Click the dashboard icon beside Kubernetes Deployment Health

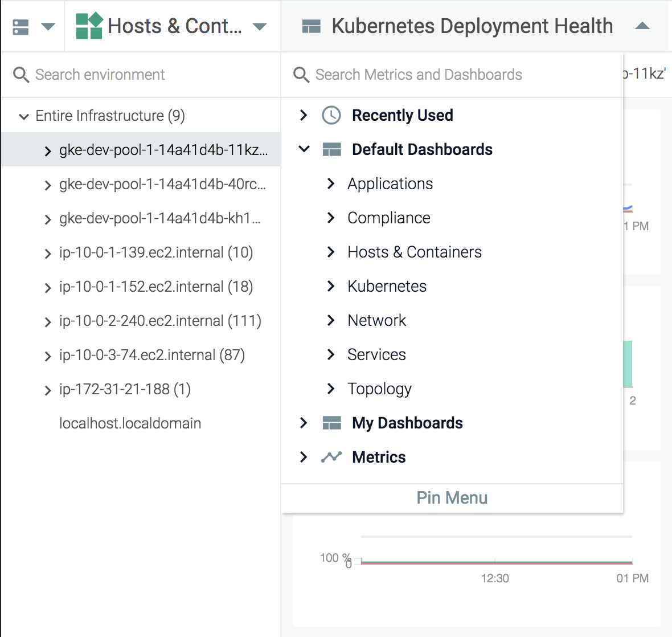pos(311,27)
